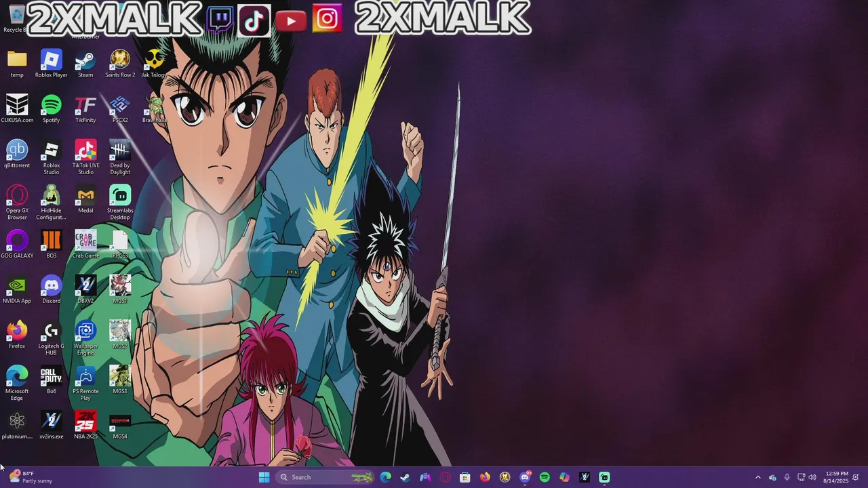Click the taskbar Search box

(325, 477)
